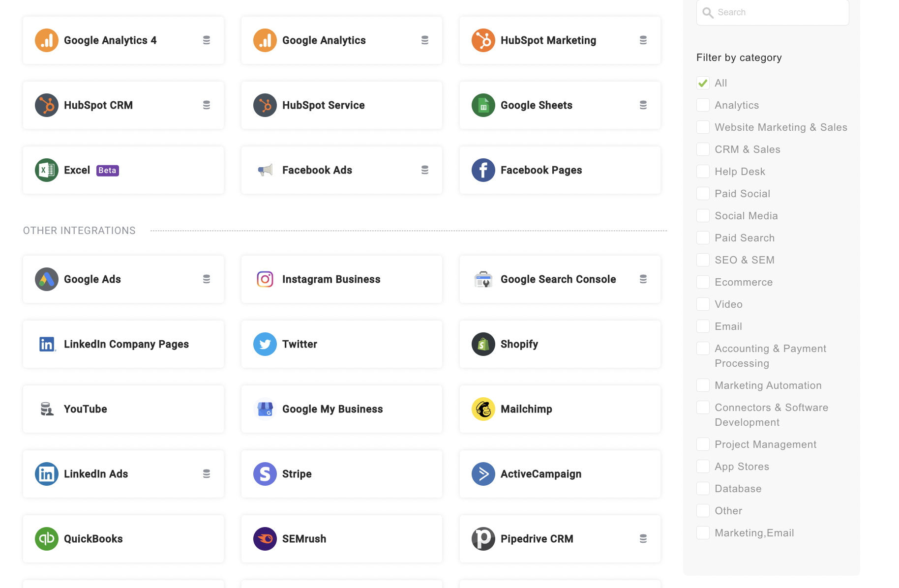Click the Google Search Console icon
Image resolution: width=899 pixels, height=588 pixels.
click(x=483, y=279)
